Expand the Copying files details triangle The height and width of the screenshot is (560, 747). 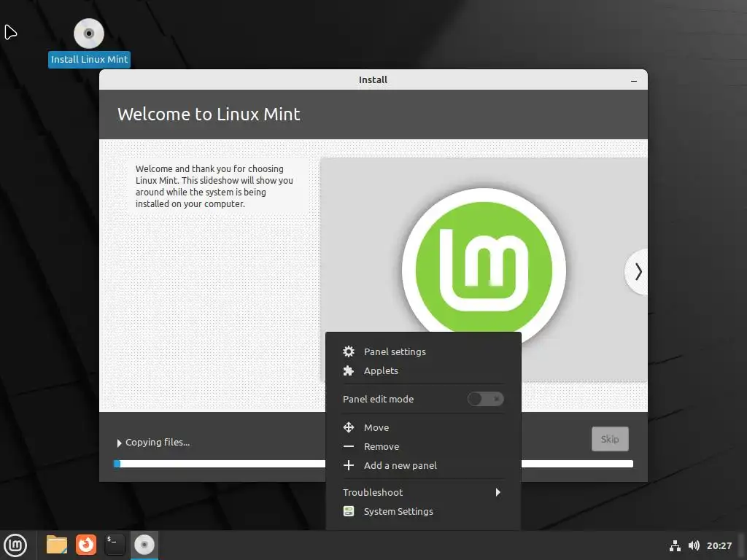point(119,443)
